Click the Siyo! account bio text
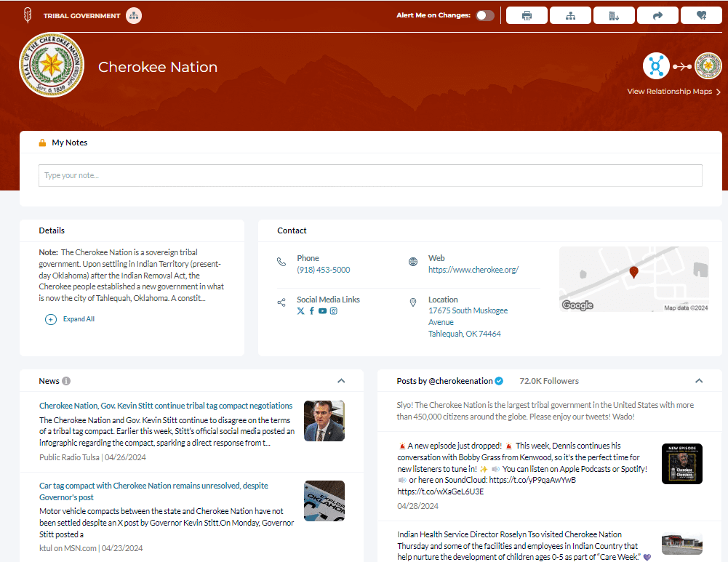Viewport: 728px width, 562px height. pyautogui.click(x=545, y=411)
